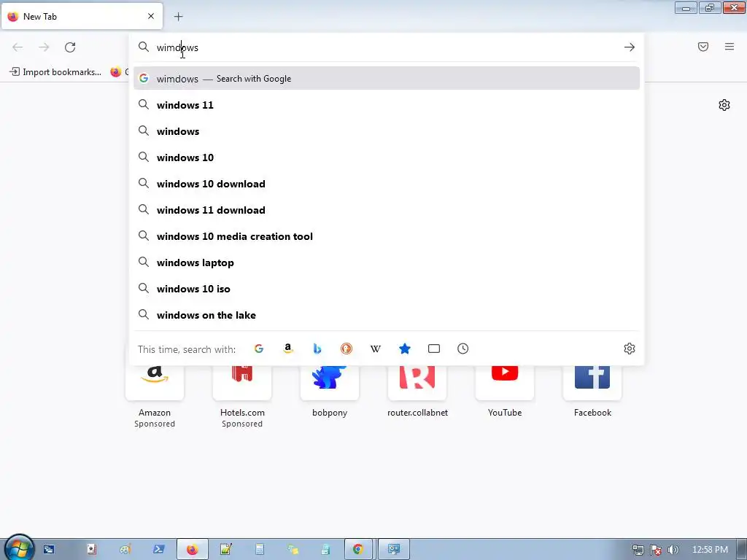This screenshot has height=560, width=747.
Task: Search this time with DuckDuckGo icon
Action: [347, 349]
